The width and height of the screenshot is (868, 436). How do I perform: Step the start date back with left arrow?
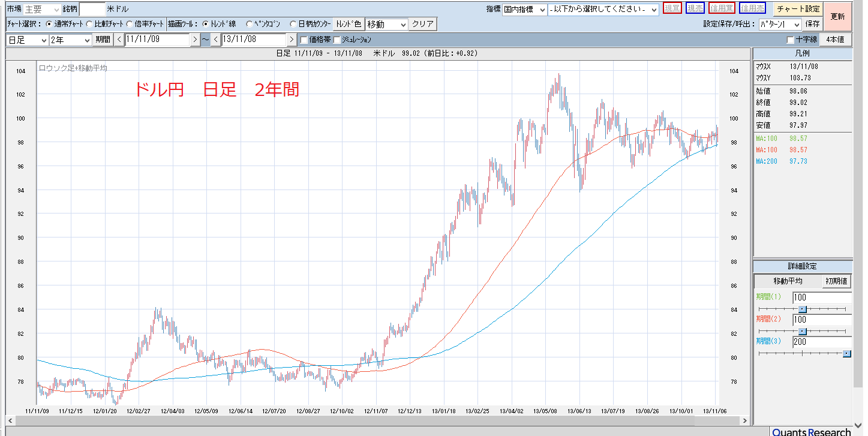click(x=119, y=40)
